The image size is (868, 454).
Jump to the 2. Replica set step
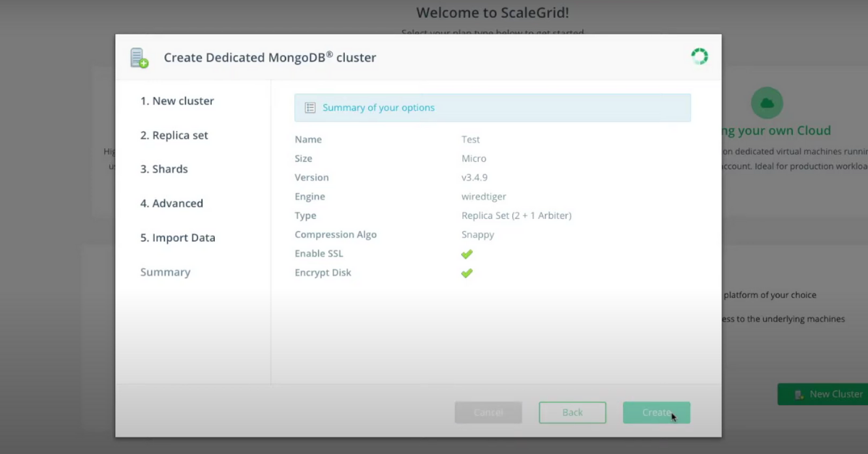click(174, 135)
